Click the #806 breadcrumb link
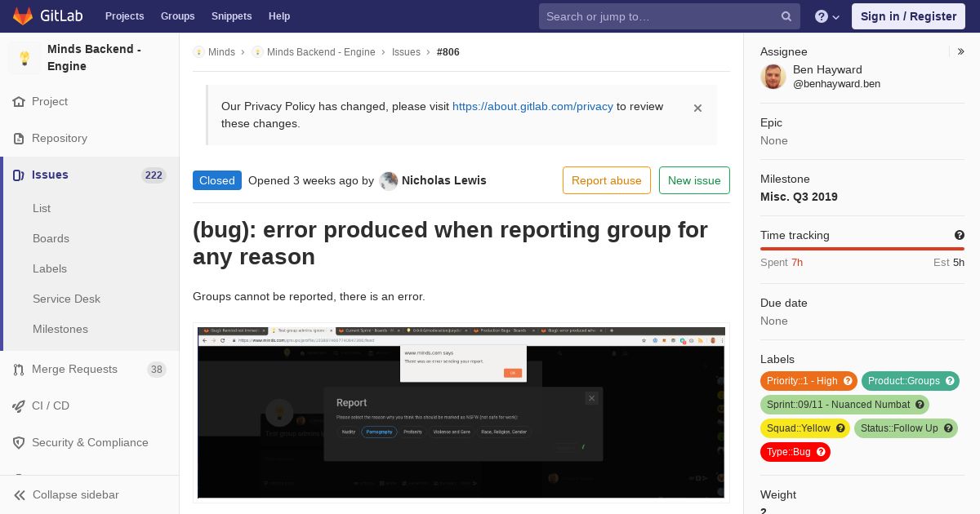The width and height of the screenshot is (980, 514). click(x=448, y=52)
